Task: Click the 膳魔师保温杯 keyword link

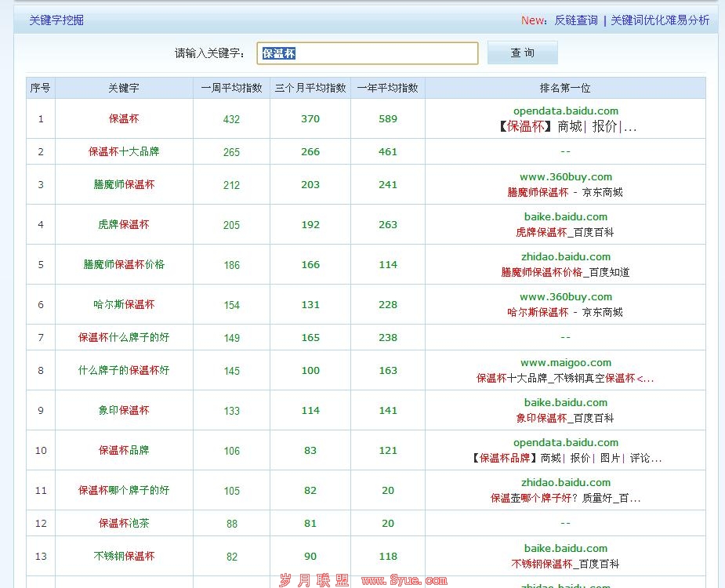Action: point(123,183)
